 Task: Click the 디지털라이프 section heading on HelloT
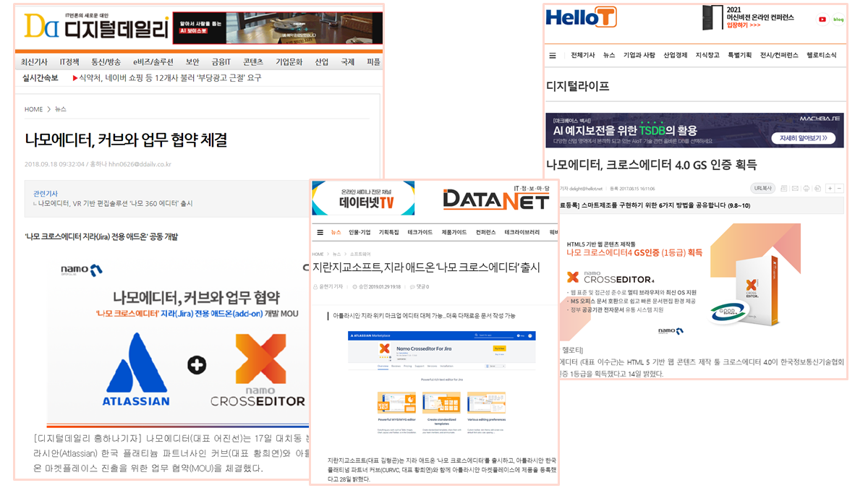pyautogui.click(x=578, y=85)
